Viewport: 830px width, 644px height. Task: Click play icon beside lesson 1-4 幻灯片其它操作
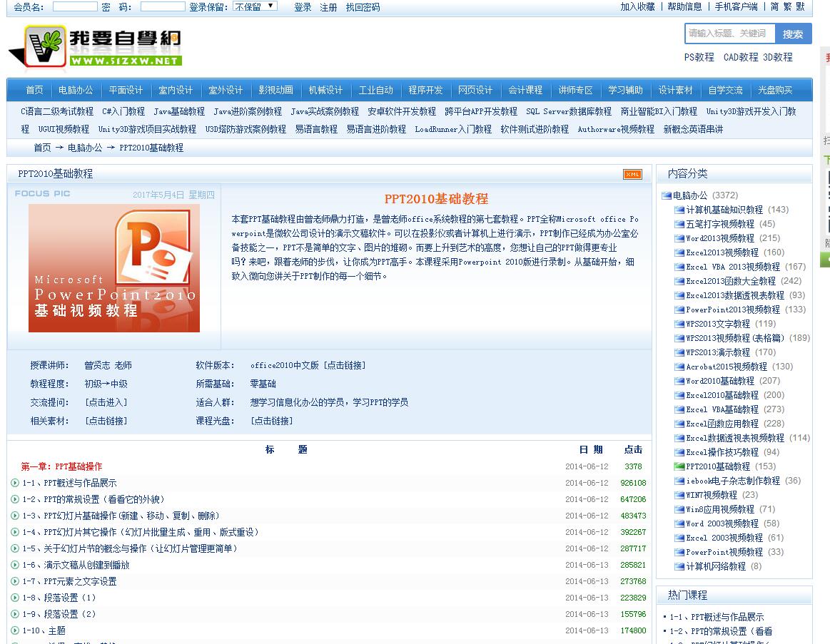(x=15, y=532)
